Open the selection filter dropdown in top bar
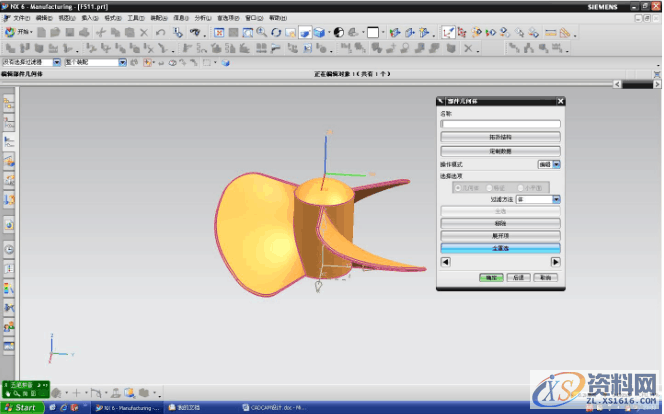 click(56, 62)
